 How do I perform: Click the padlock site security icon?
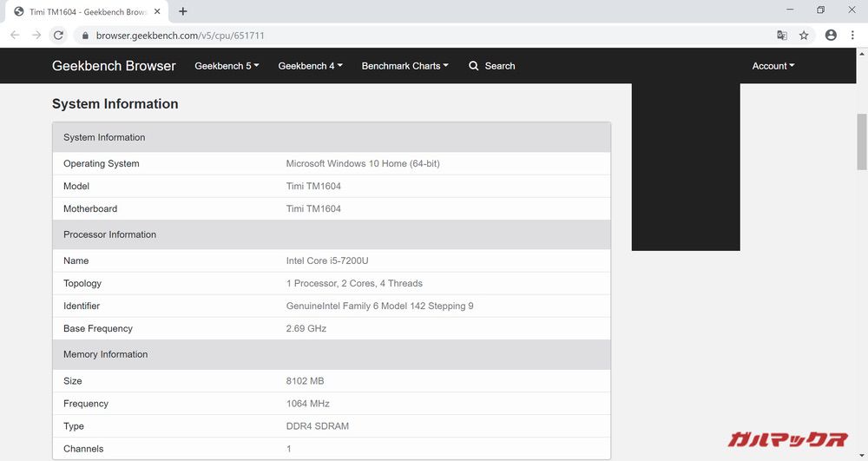point(85,36)
